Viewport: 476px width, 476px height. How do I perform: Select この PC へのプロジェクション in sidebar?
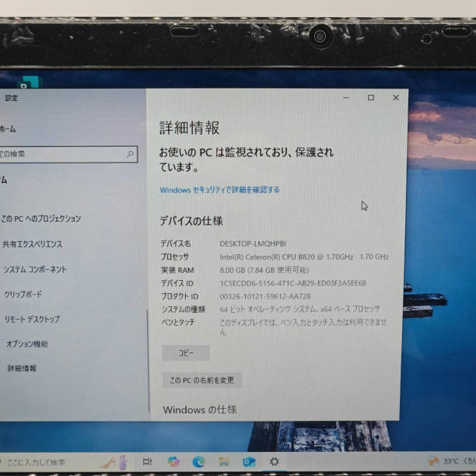pos(40,219)
